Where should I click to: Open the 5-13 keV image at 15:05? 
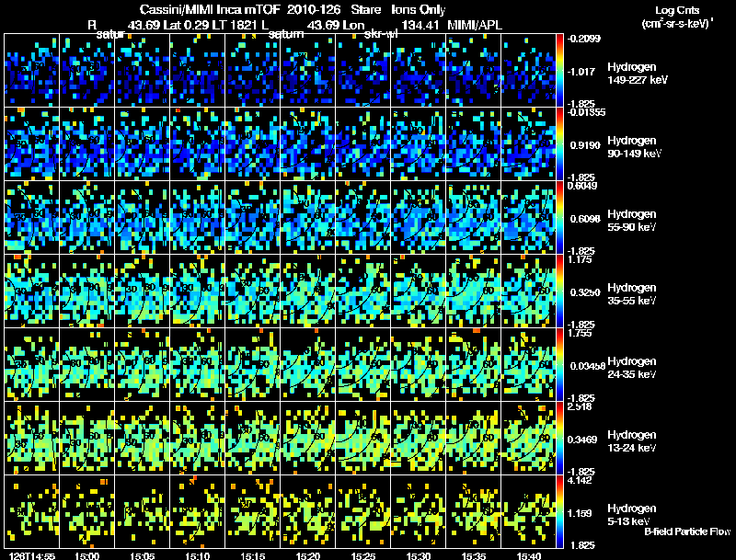click(x=143, y=512)
